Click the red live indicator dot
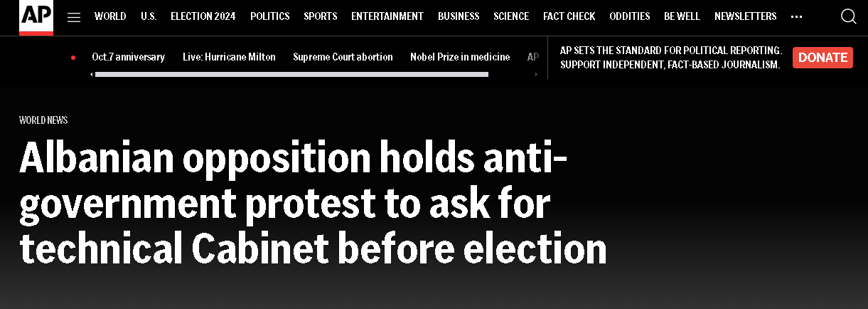868x309 pixels. click(73, 58)
